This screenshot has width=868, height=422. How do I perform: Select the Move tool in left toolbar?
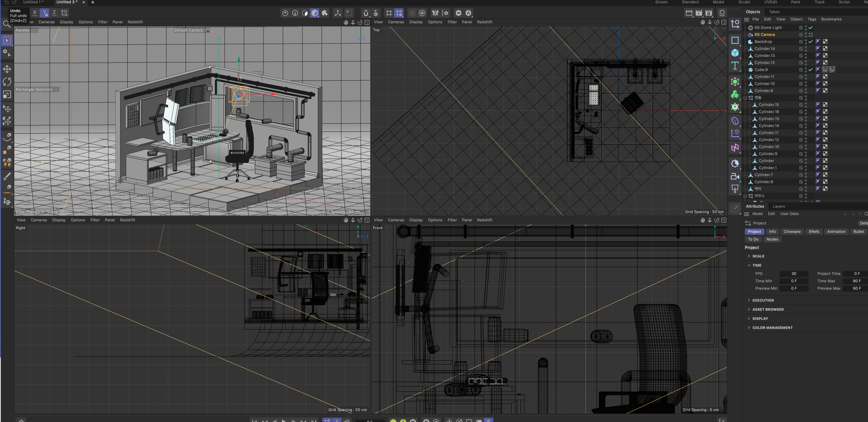(x=7, y=69)
